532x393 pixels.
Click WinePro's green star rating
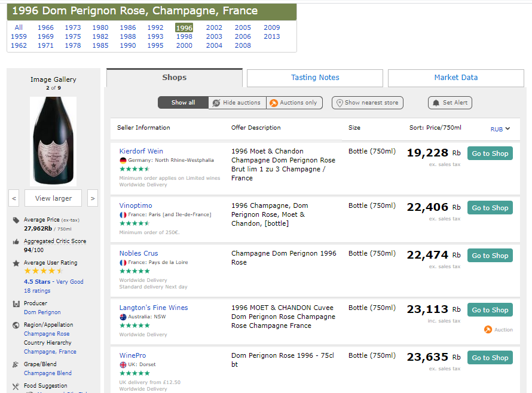pos(134,373)
